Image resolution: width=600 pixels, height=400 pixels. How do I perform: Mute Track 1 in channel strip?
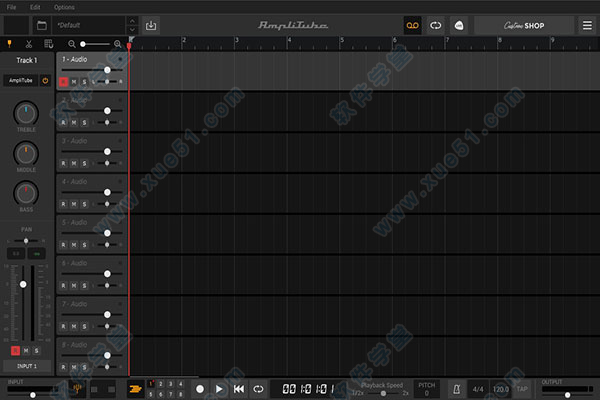pos(26,351)
